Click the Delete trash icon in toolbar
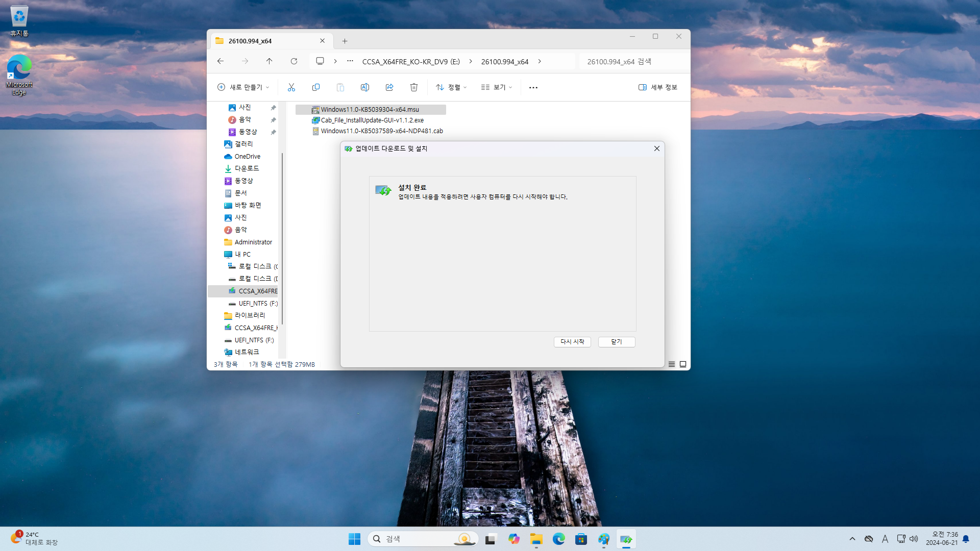 tap(414, 87)
